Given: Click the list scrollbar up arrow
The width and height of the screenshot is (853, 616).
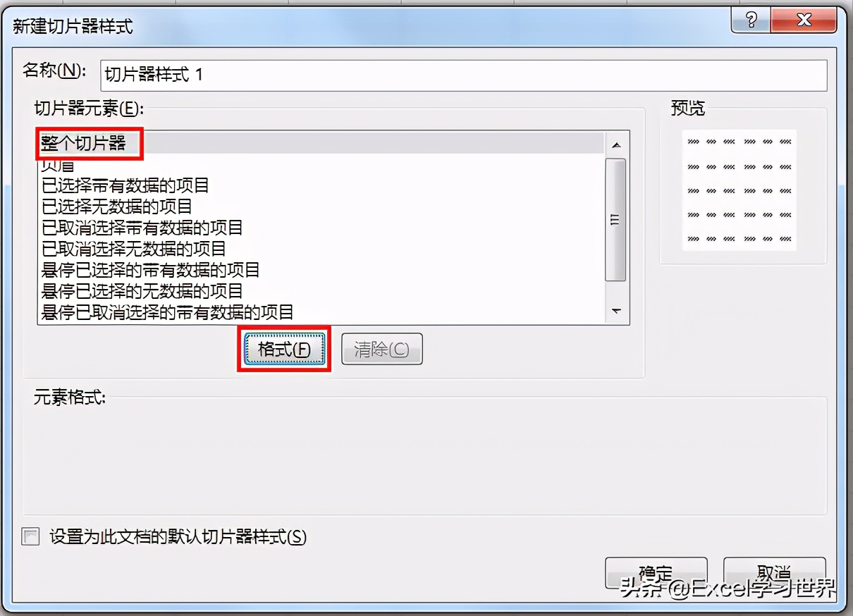Looking at the screenshot, I should pos(616,145).
